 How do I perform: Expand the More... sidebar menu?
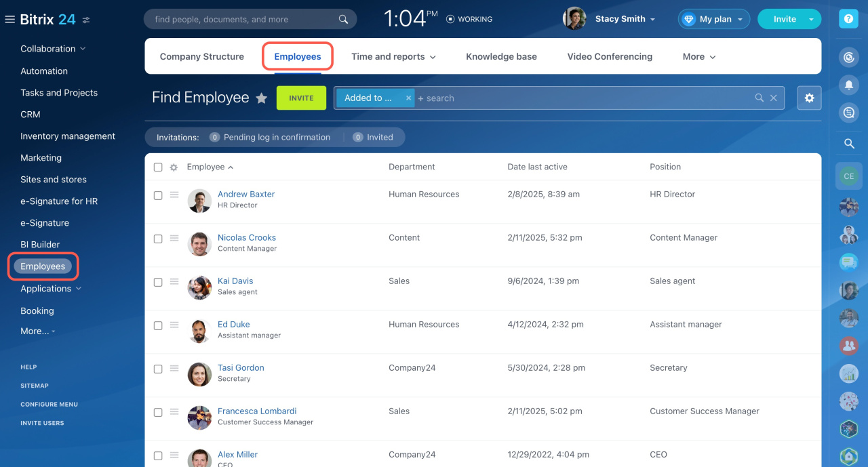pyautogui.click(x=38, y=331)
